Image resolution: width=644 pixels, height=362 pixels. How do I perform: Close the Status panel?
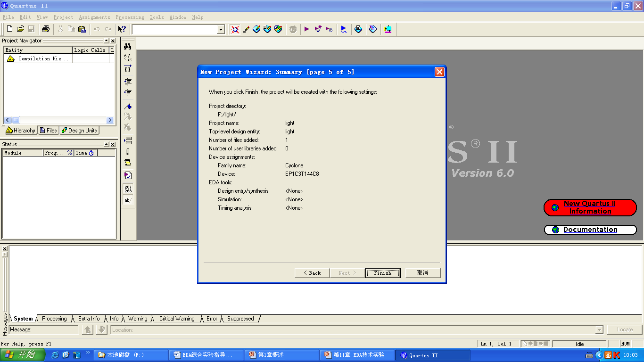tap(113, 144)
